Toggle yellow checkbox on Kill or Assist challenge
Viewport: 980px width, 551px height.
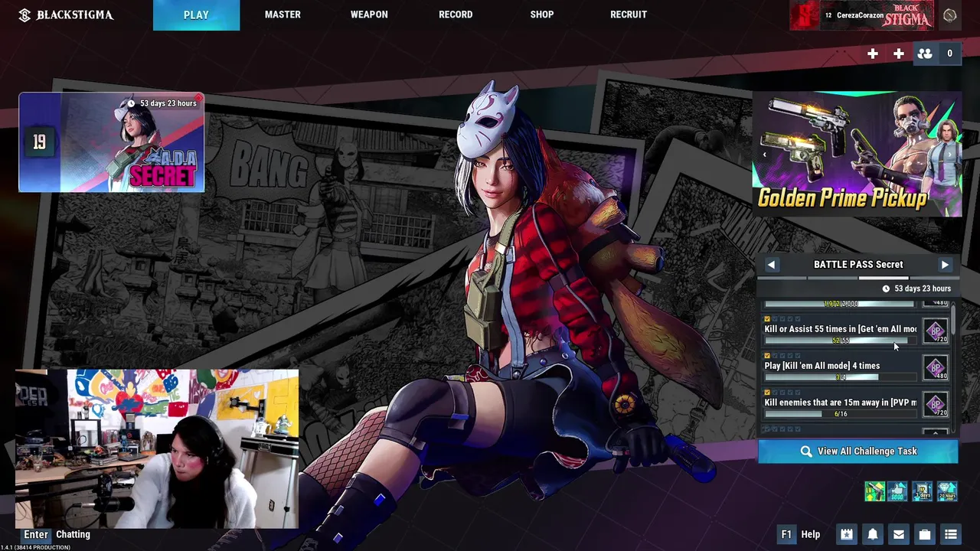pyautogui.click(x=767, y=319)
